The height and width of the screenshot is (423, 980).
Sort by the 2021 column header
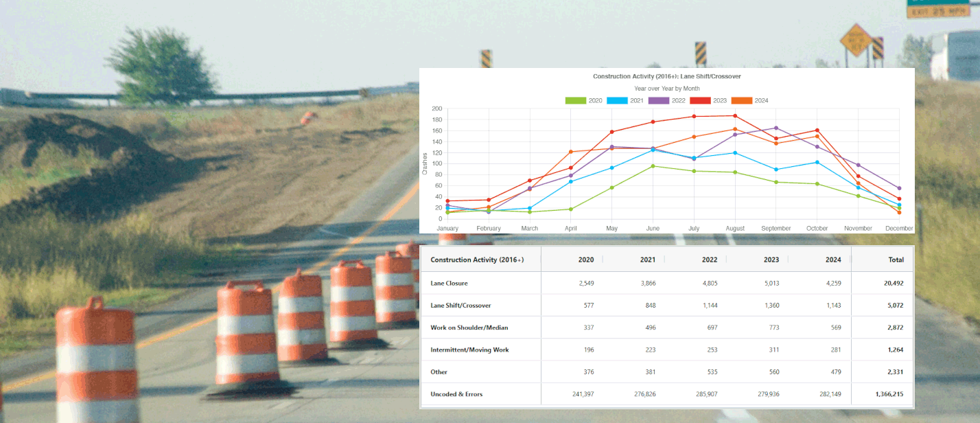pyautogui.click(x=648, y=260)
